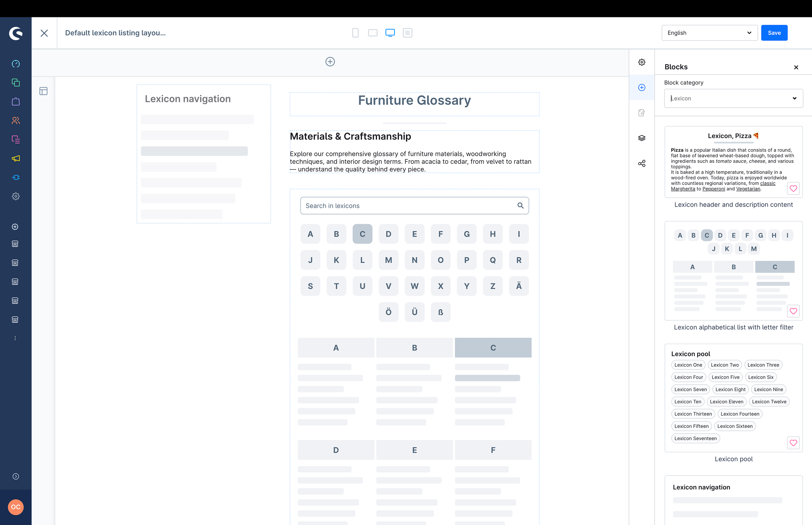This screenshot has width=812, height=525.
Task: Open the Dashboard icon in the sidebar
Action: [x=16, y=64]
